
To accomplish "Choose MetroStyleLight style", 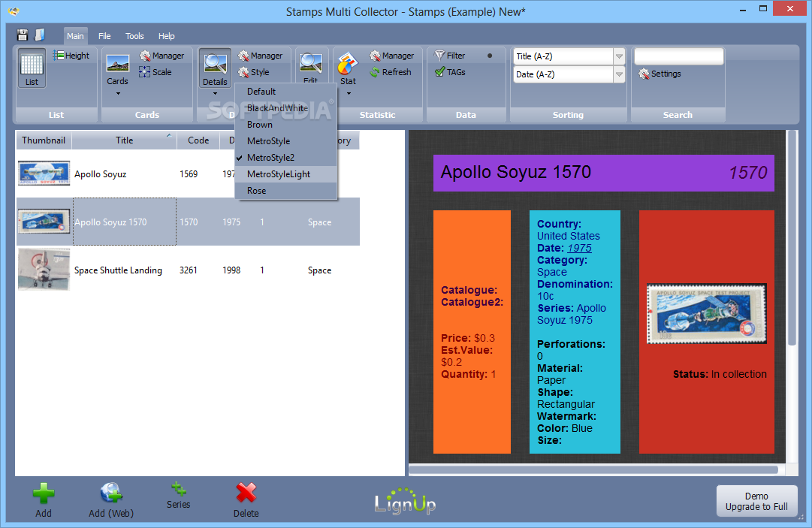I will point(286,174).
